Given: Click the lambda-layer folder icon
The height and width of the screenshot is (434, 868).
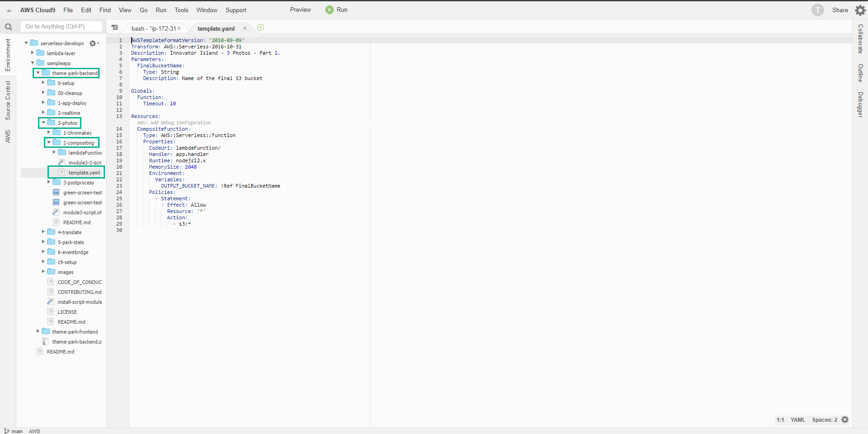Looking at the screenshot, I should click(x=40, y=53).
